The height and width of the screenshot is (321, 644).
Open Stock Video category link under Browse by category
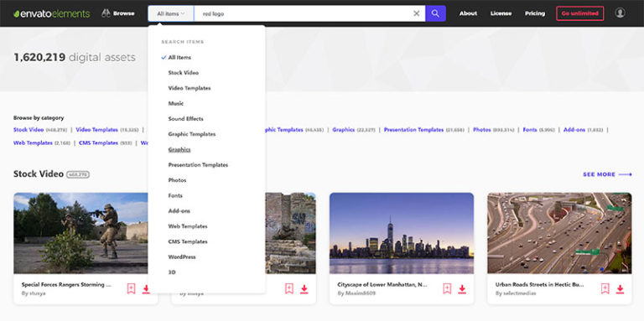coord(29,130)
